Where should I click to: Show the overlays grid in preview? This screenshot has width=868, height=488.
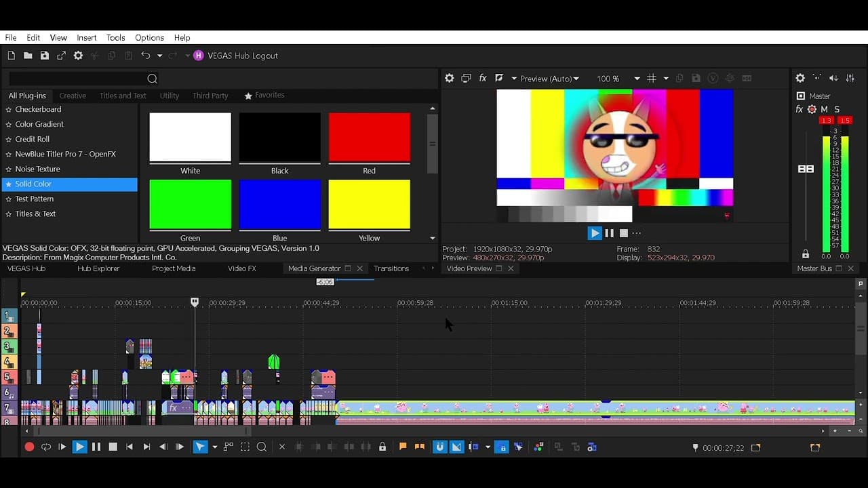pos(652,79)
